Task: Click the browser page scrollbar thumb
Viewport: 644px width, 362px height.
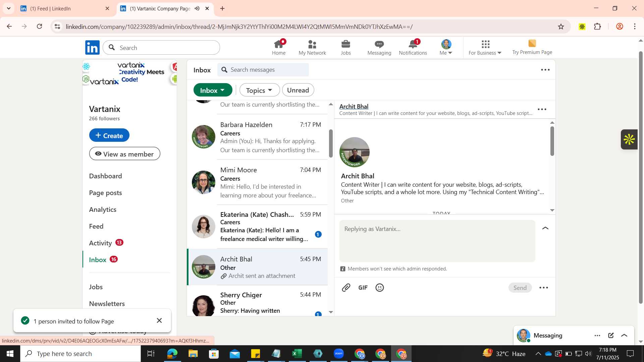Action: point(641,178)
